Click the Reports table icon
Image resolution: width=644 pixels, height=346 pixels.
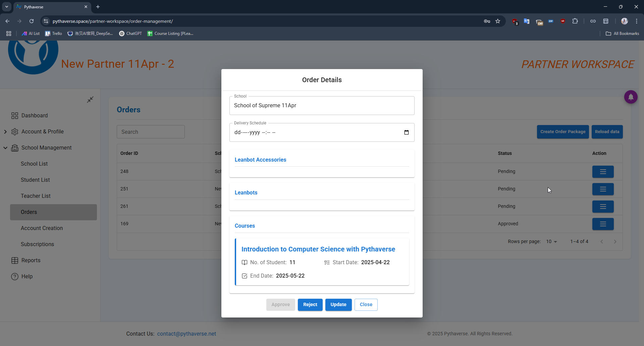click(15, 261)
